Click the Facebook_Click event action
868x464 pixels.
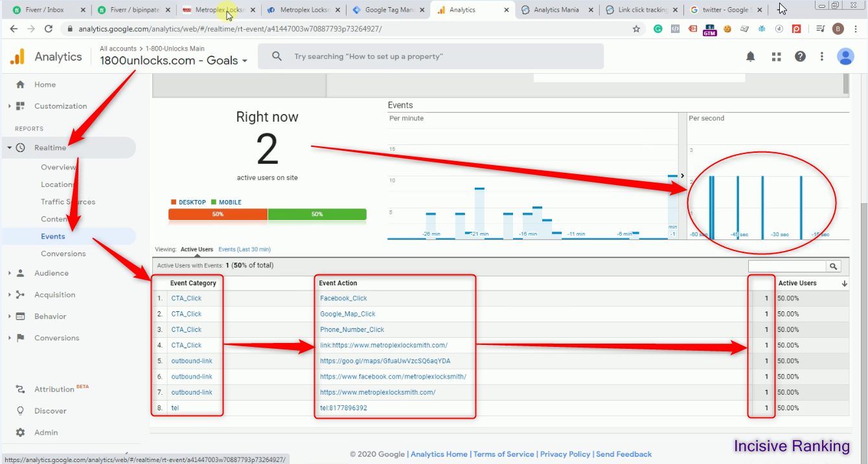(343, 298)
